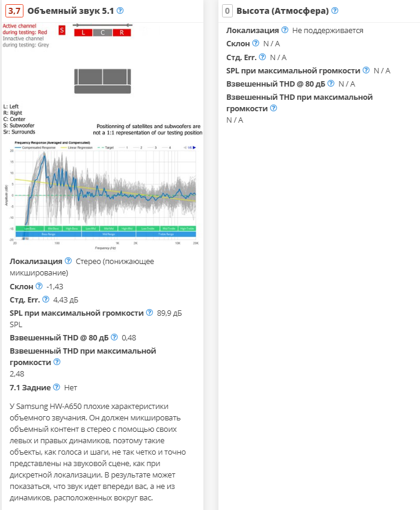The height and width of the screenshot is (510, 420).
Task: Open Склон help icon in left panel
Action: point(39,286)
